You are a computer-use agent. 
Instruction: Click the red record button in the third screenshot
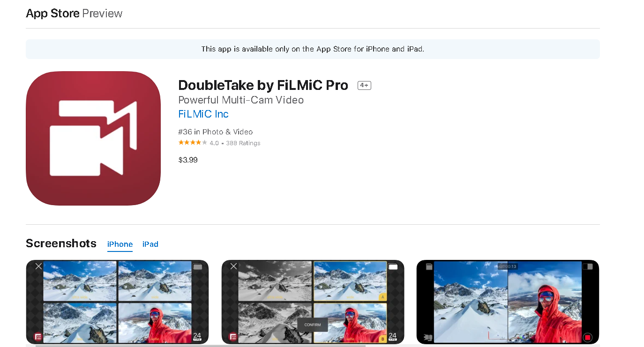[x=587, y=337]
